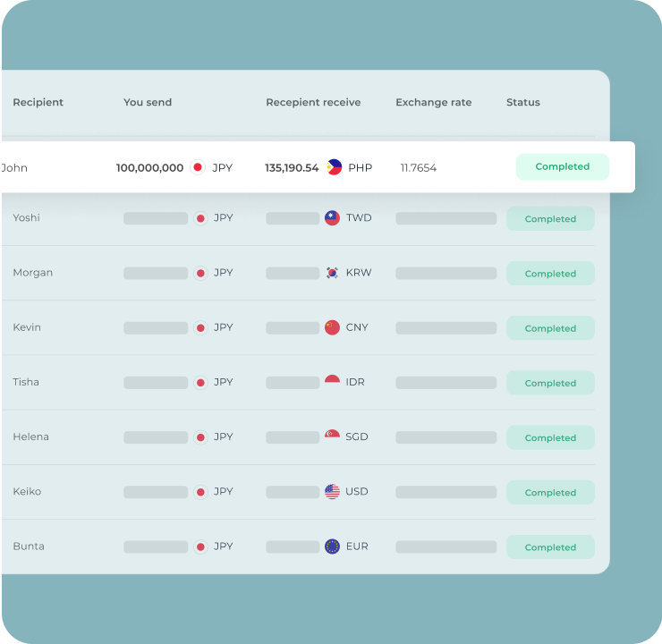
Task: Click the 11.7654 exchange rate value
Action: click(x=419, y=168)
